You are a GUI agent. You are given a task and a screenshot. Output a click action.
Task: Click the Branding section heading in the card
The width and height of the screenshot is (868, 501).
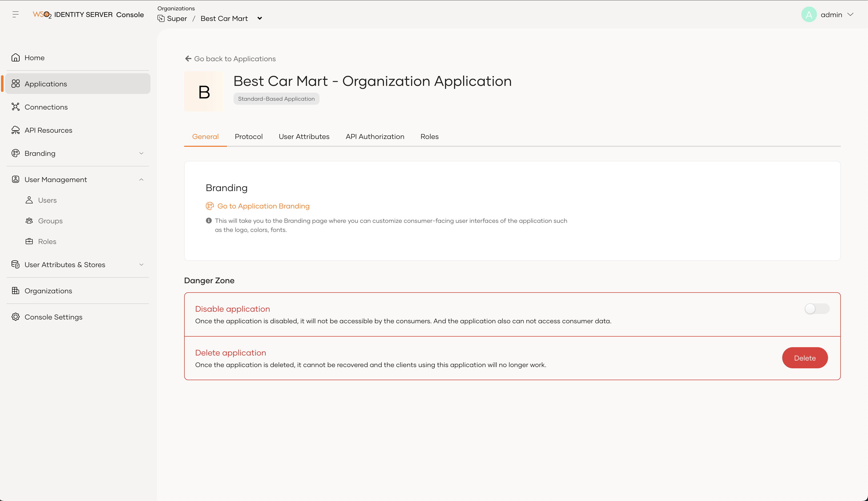coord(226,188)
